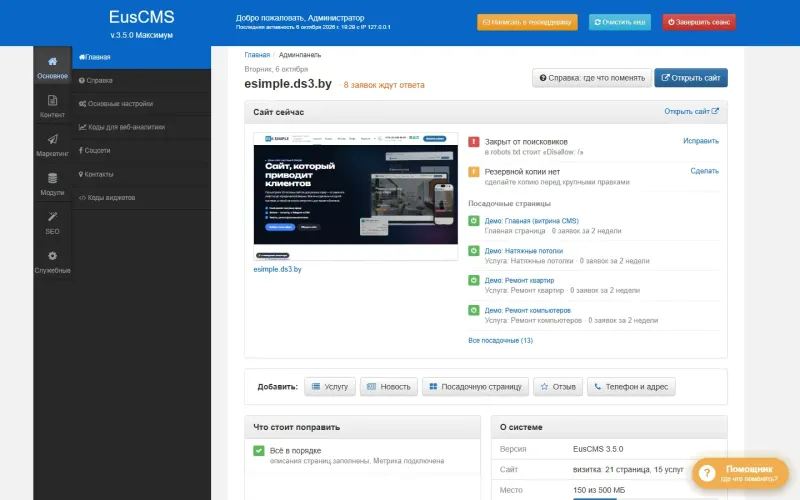
Task: Open Справка: где что поменять
Action: [x=592, y=78]
